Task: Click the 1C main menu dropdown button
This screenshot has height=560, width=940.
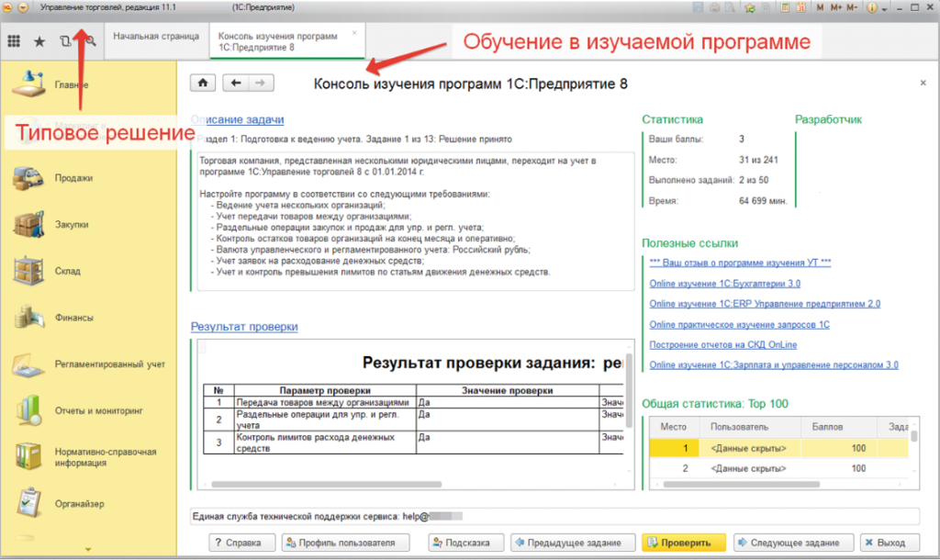Action: [23, 7]
